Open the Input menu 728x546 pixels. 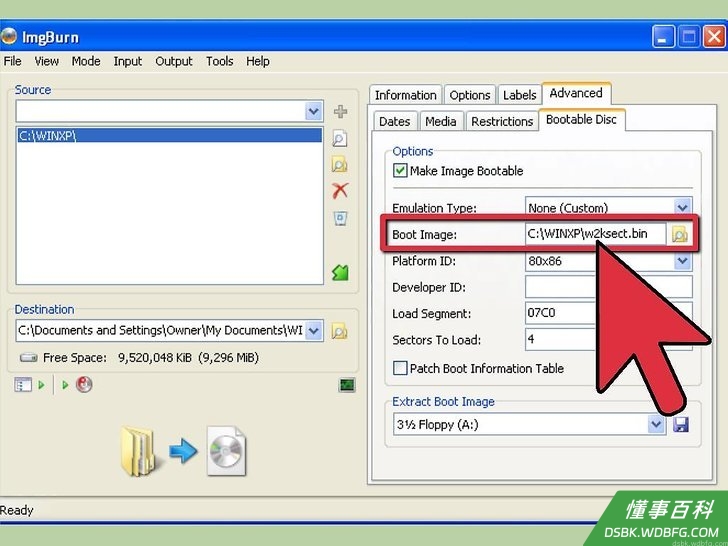[x=128, y=61]
